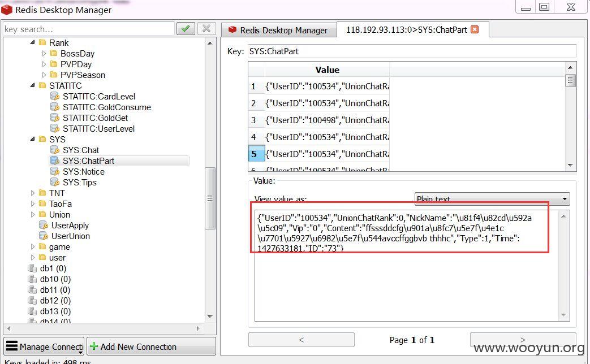
Task: Click the tree panel vertical scrollbar handle
Action: point(210,198)
